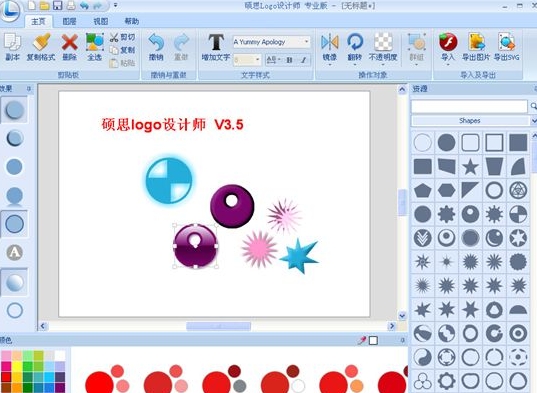
Task: Click the eyedropper icon in color panel
Action: click(362, 340)
